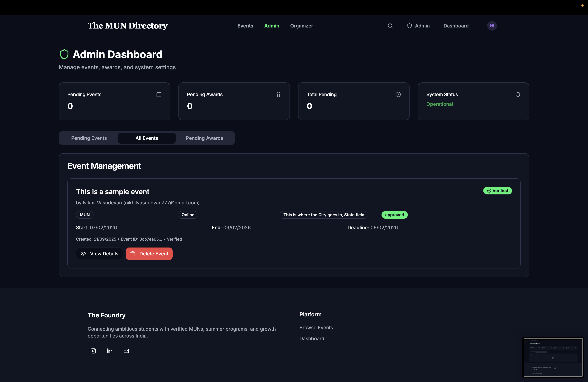Click the Browse Events footer link
This screenshot has height=382, width=588.
tap(316, 327)
